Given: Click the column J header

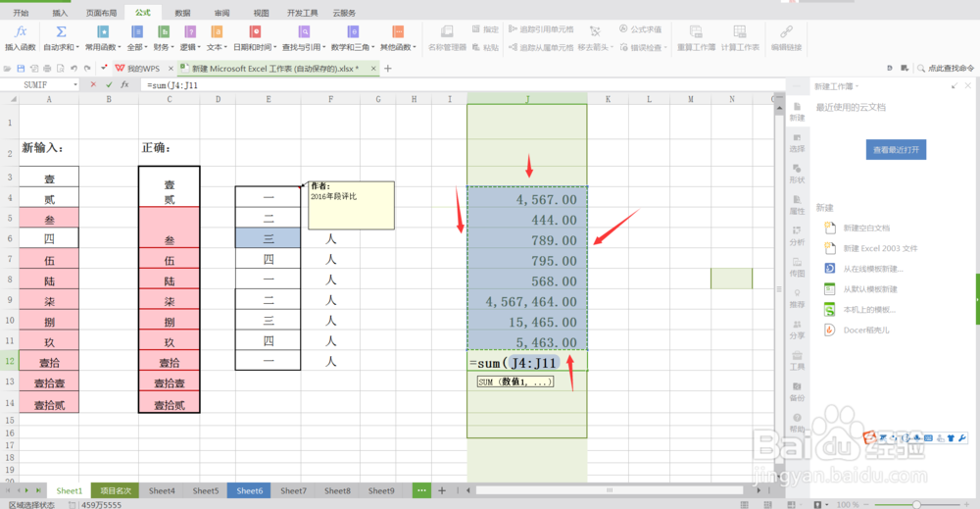Looking at the screenshot, I should [x=527, y=99].
